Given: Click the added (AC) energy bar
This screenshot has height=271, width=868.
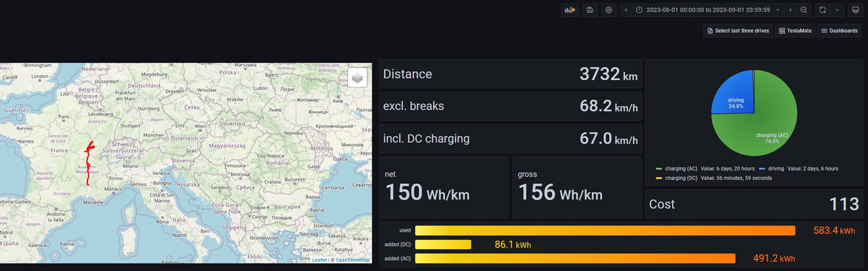Looking at the screenshot, I should (575, 258).
